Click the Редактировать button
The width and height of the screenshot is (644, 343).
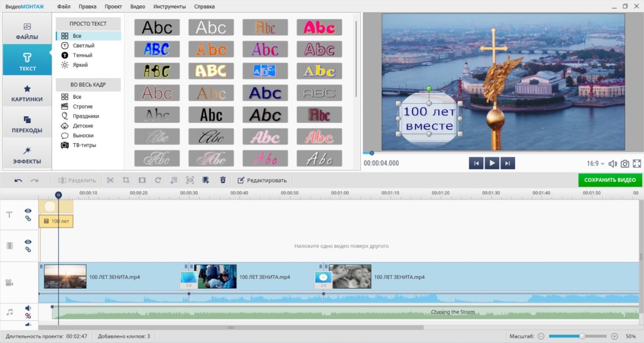tap(262, 180)
